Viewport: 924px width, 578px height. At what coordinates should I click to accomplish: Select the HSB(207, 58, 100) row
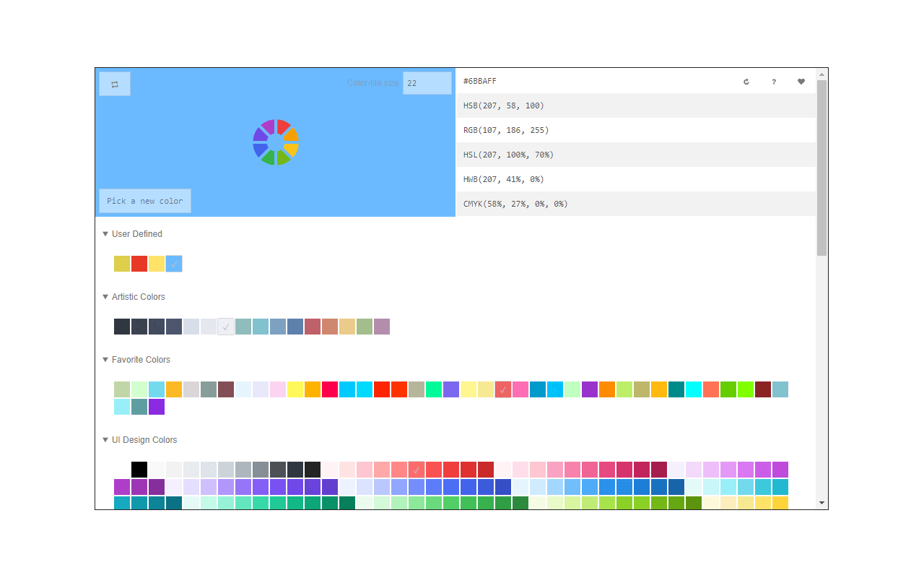pyautogui.click(x=636, y=105)
